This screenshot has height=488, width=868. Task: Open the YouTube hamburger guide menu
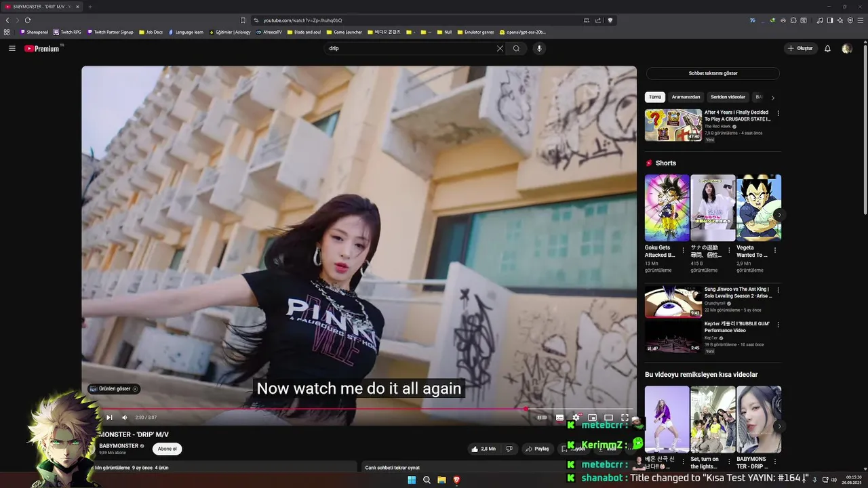(12, 48)
